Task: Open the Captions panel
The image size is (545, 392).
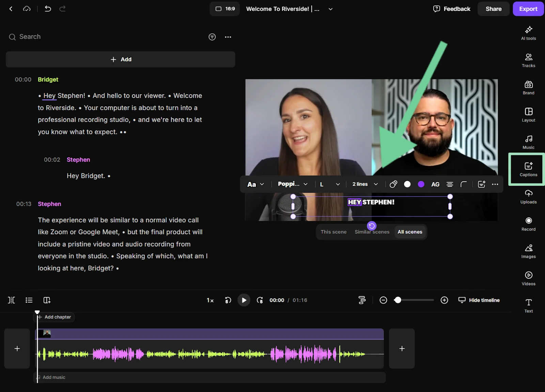Action: (x=528, y=169)
